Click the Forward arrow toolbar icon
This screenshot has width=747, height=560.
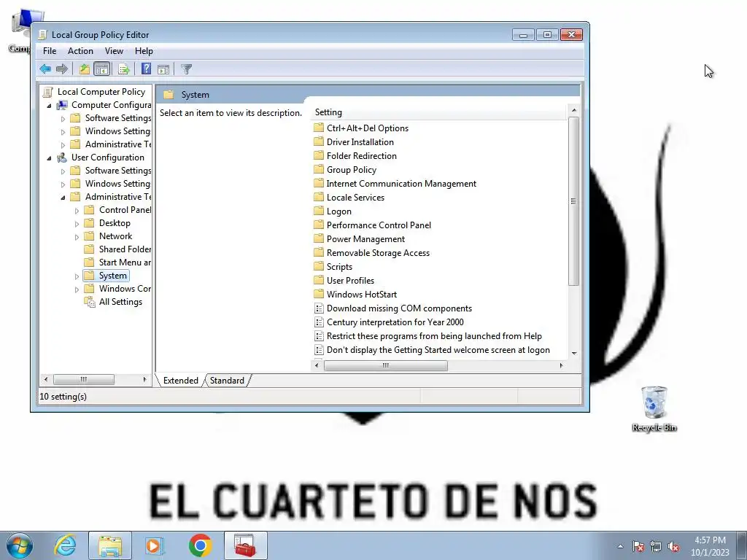click(62, 69)
